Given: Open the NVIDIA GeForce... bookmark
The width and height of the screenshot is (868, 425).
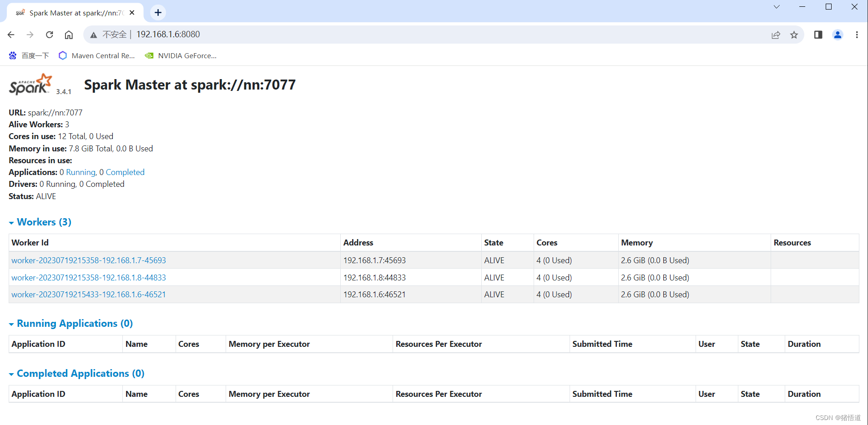Looking at the screenshot, I should tap(181, 55).
